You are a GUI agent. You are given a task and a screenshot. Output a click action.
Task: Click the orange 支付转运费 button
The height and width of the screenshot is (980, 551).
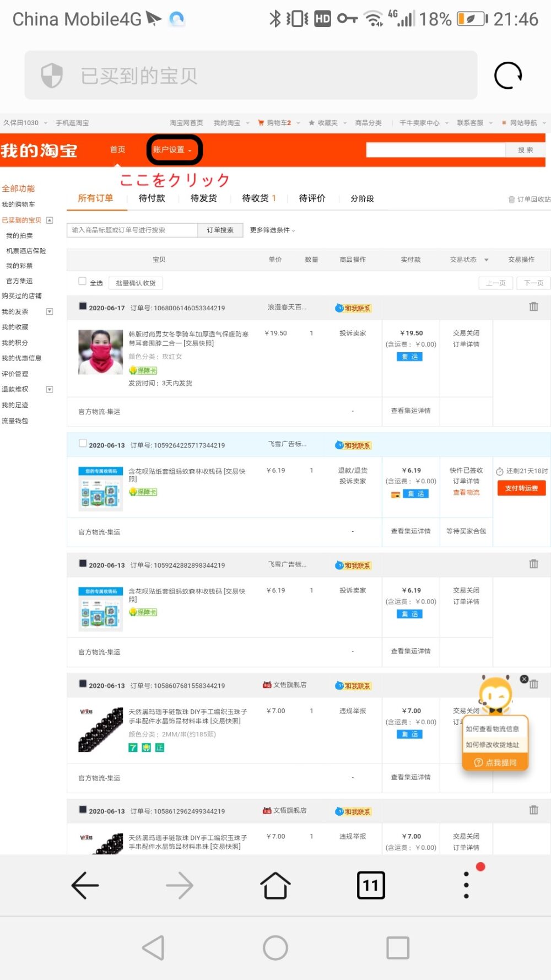click(x=521, y=488)
